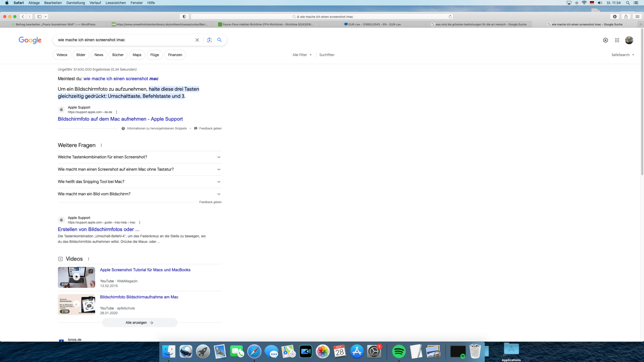Open the Darstellung menu

(75, 3)
